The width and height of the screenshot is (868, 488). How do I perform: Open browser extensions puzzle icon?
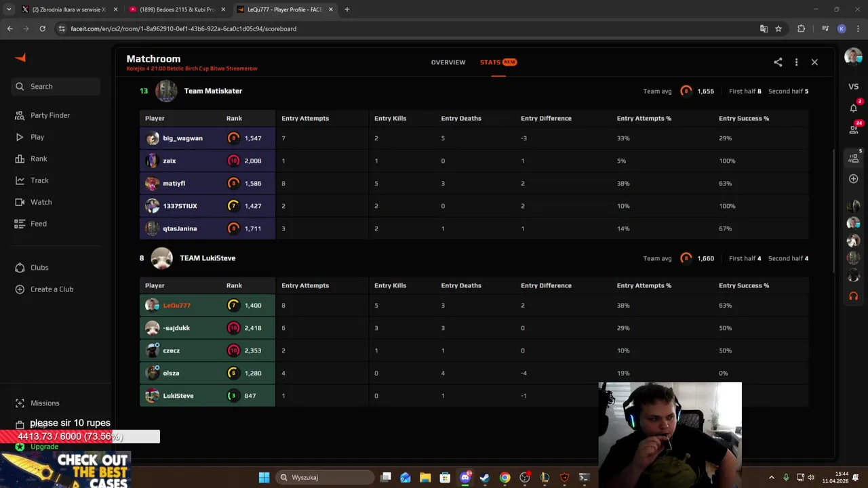pyautogui.click(x=802, y=28)
